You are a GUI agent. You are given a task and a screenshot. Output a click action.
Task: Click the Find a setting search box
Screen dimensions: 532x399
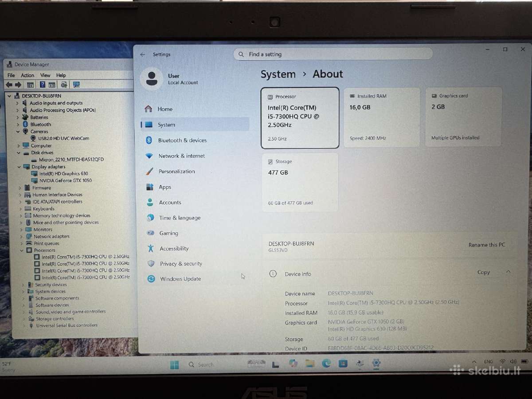pos(332,54)
